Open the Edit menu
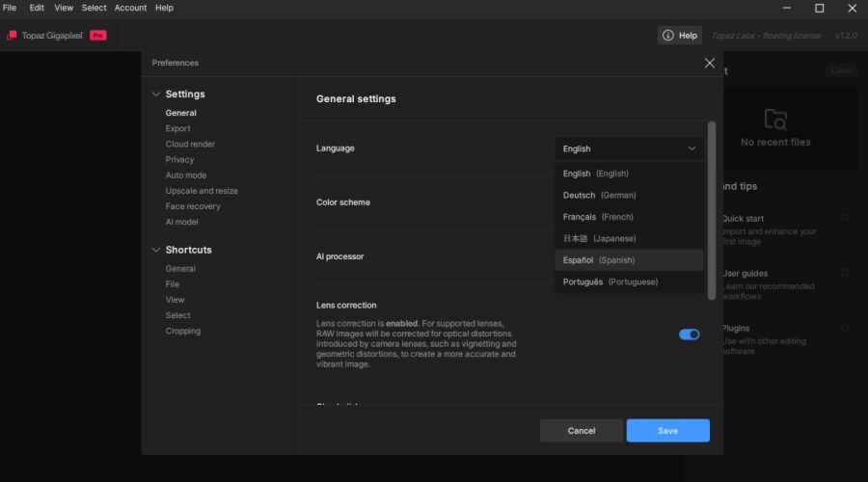Screen dimensions: 868x482 coord(37,8)
